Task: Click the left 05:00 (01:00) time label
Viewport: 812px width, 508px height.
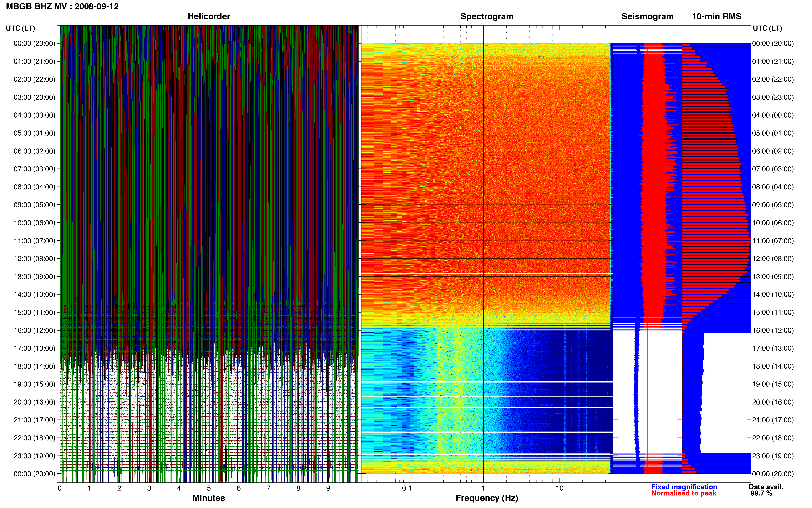Action: 34,133
